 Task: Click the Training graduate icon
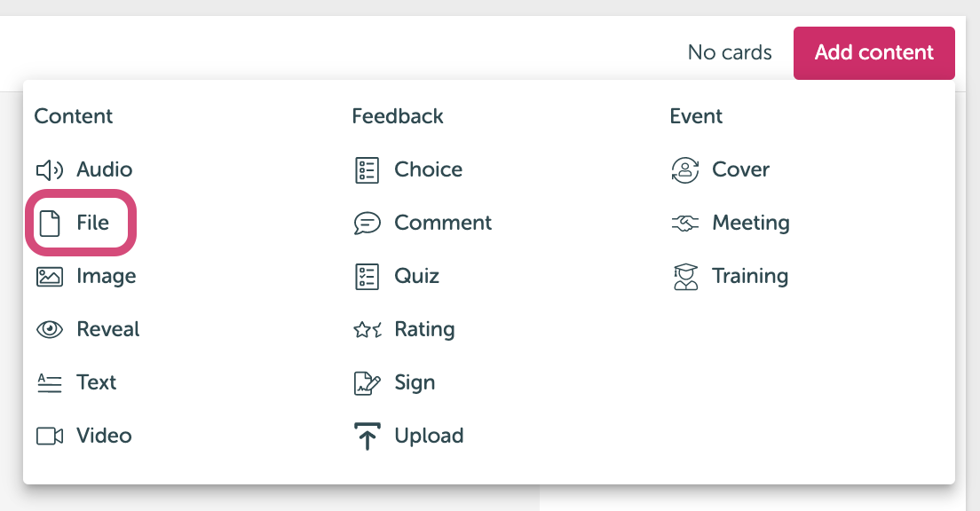(x=685, y=276)
